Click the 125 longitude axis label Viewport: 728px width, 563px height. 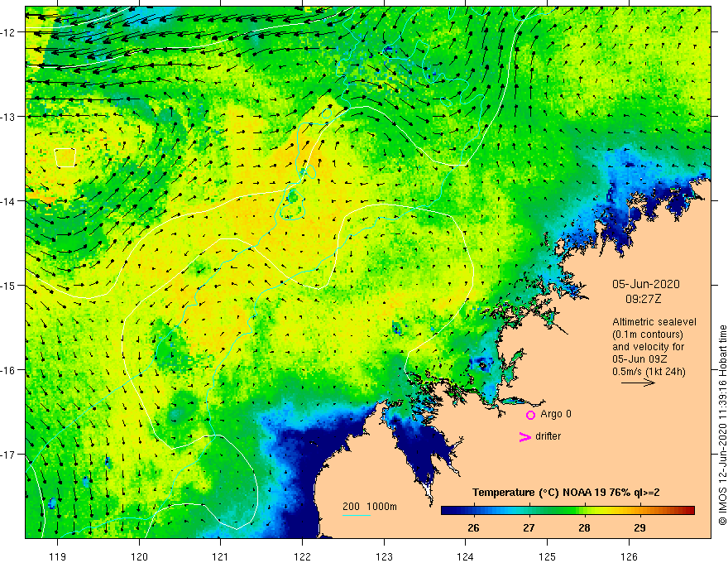point(548,556)
